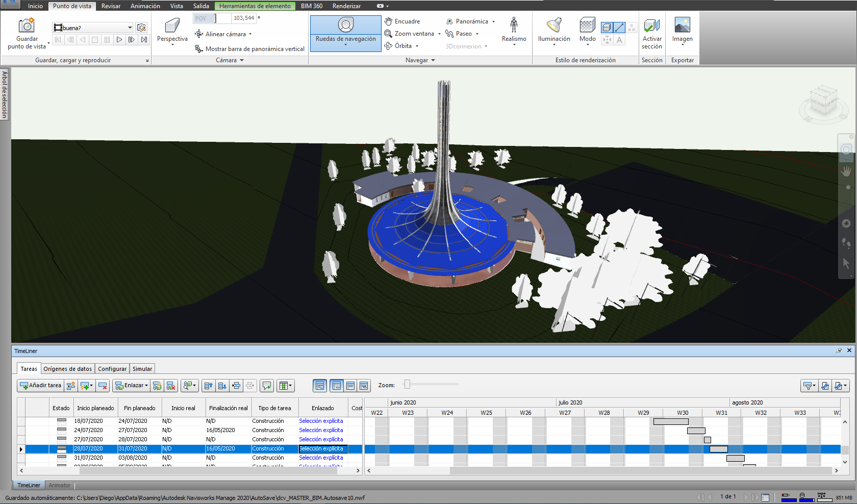Toggle the surfaces render display button

coord(607,27)
